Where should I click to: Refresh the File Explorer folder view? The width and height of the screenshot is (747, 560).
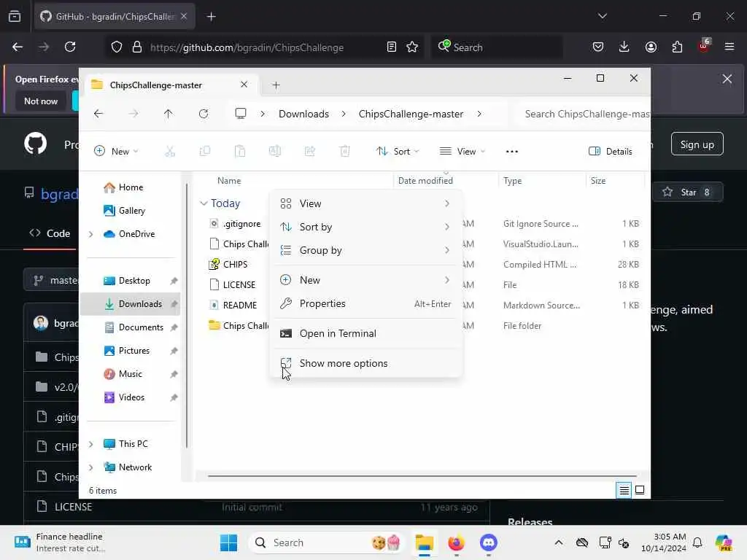(x=204, y=114)
